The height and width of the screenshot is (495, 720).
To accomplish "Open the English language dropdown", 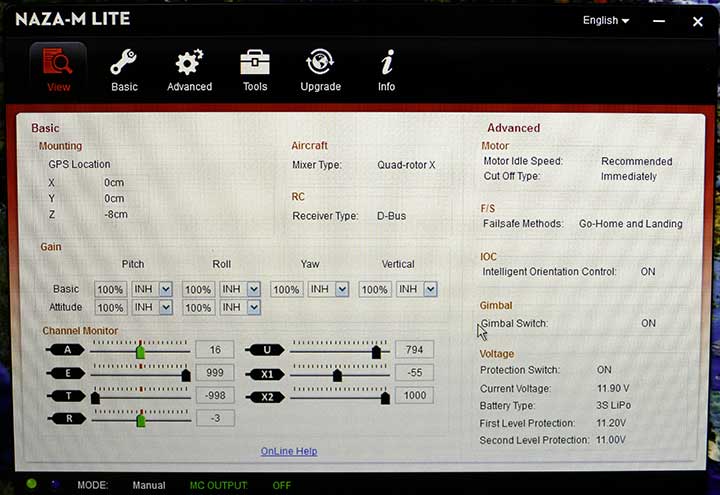I will [606, 21].
